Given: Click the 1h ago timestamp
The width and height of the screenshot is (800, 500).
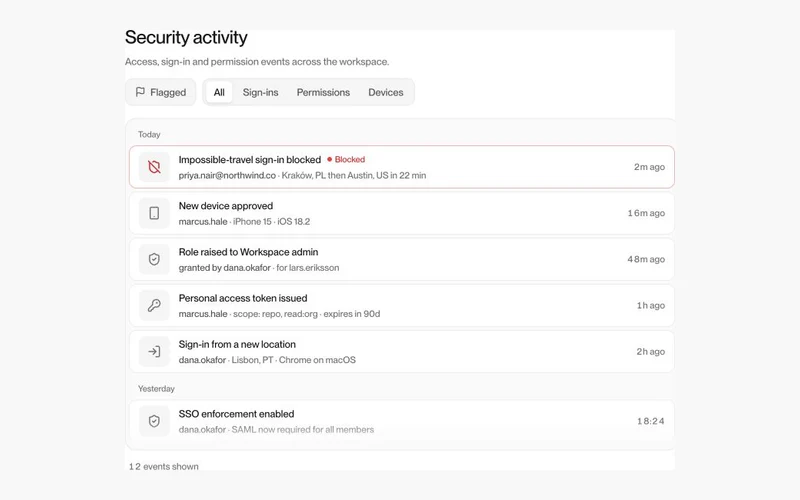Looking at the screenshot, I should point(651,305).
